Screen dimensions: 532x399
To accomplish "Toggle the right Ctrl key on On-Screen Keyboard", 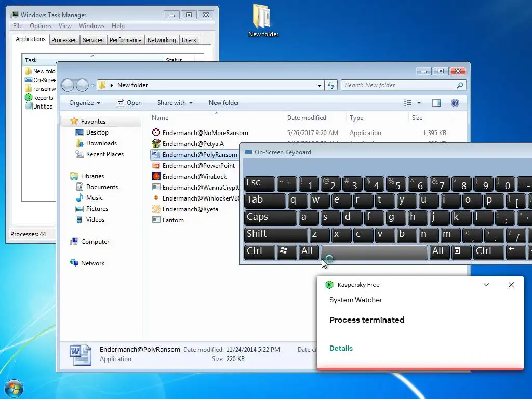I will [x=488, y=251].
